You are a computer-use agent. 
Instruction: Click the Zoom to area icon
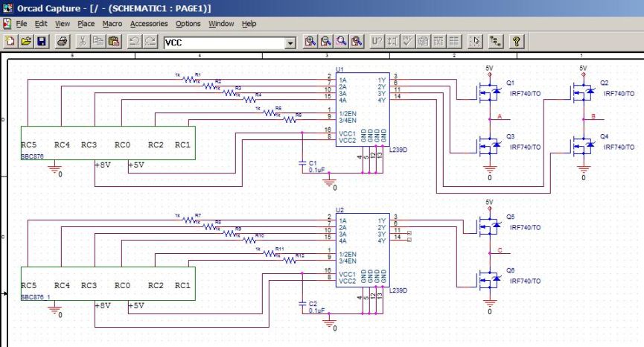point(341,42)
